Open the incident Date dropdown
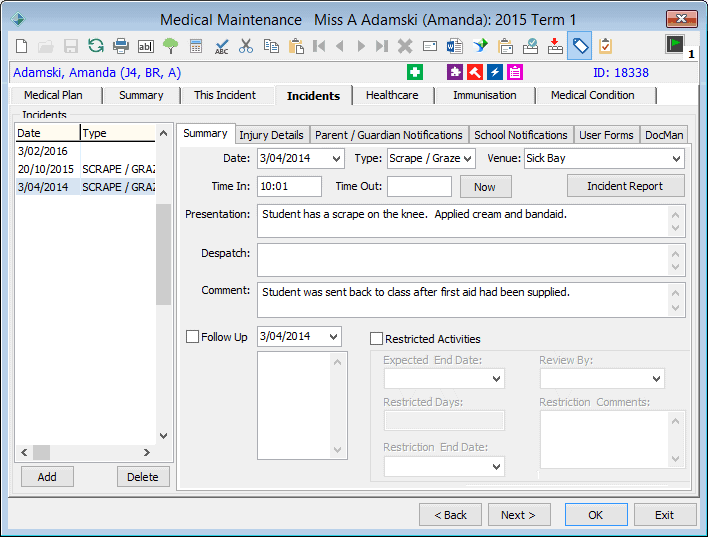Screen dimensions: 708x537 [x=336, y=159]
